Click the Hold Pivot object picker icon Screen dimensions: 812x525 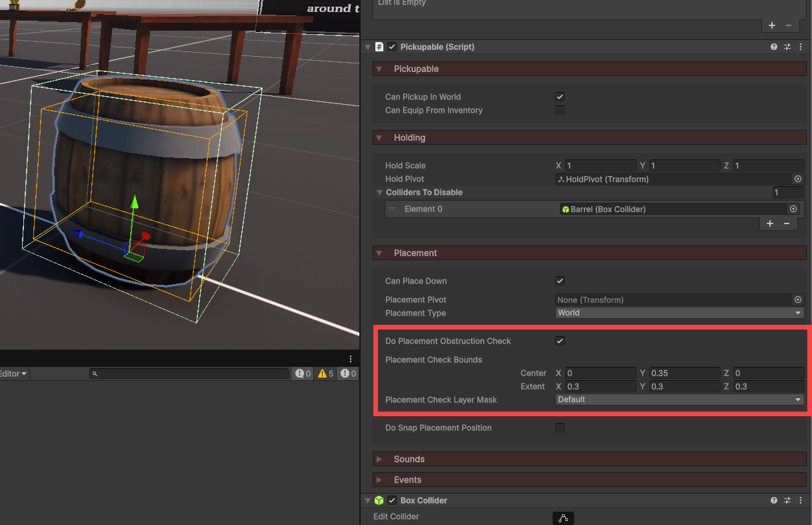coord(797,179)
